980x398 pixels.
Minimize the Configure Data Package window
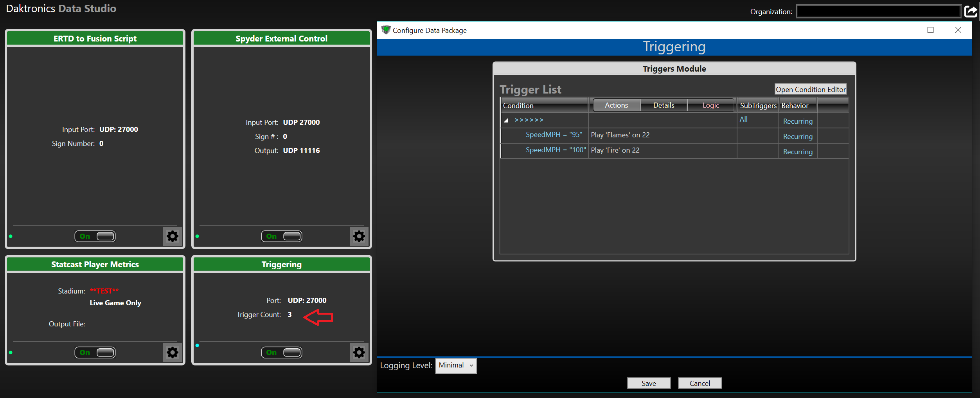(x=903, y=30)
